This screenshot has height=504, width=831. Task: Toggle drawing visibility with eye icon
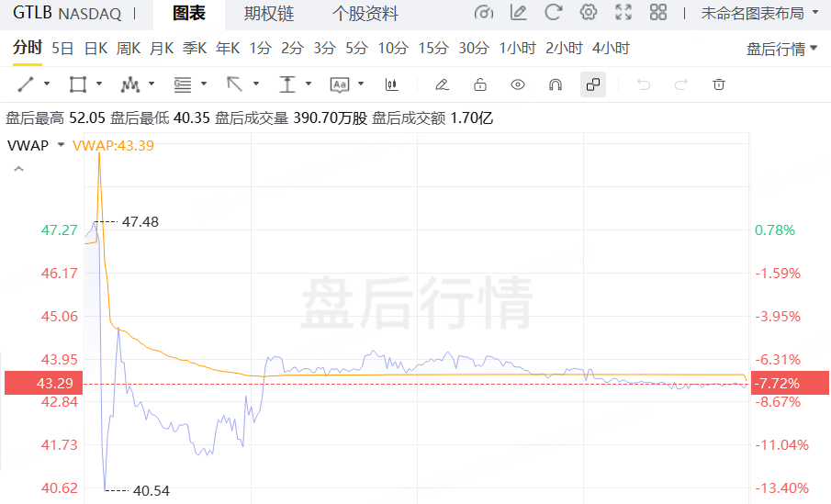click(x=518, y=84)
